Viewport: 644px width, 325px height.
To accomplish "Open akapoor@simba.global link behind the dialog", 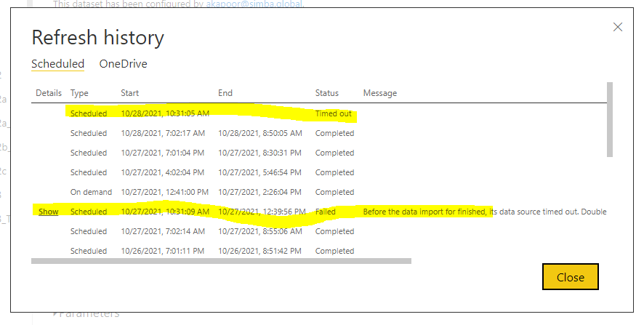I will 254,4.
